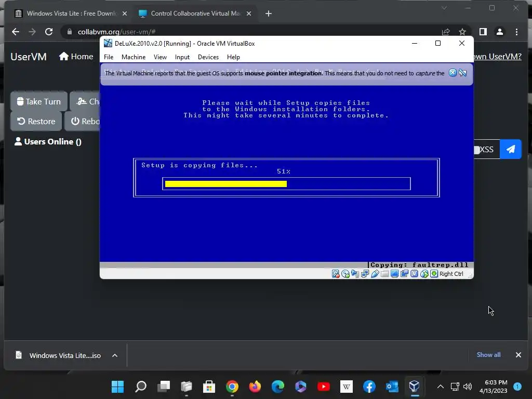Open Wikipedia app from taskbar
Screen dimensions: 532x399
(x=347, y=387)
